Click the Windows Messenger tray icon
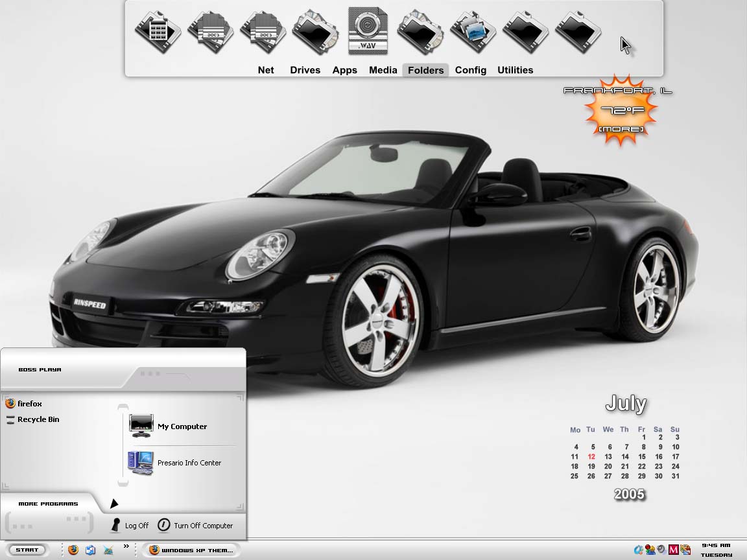This screenshot has width=747, height=560. pyautogui.click(x=650, y=550)
